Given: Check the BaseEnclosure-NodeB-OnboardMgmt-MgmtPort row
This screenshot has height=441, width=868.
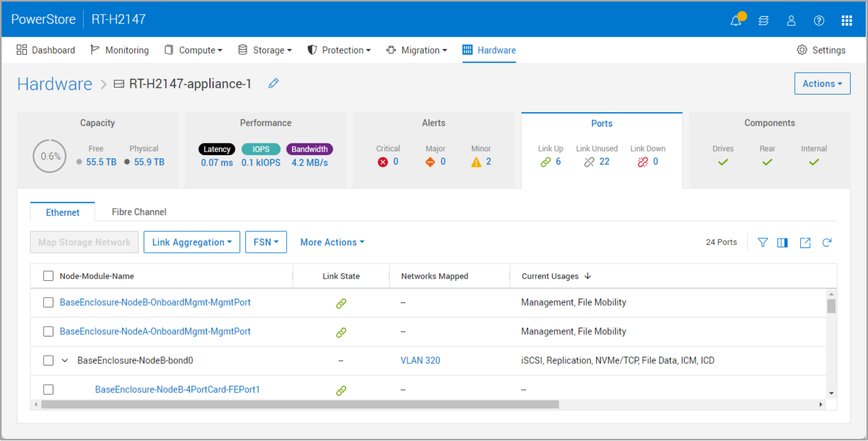Looking at the screenshot, I should coord(48,302).
